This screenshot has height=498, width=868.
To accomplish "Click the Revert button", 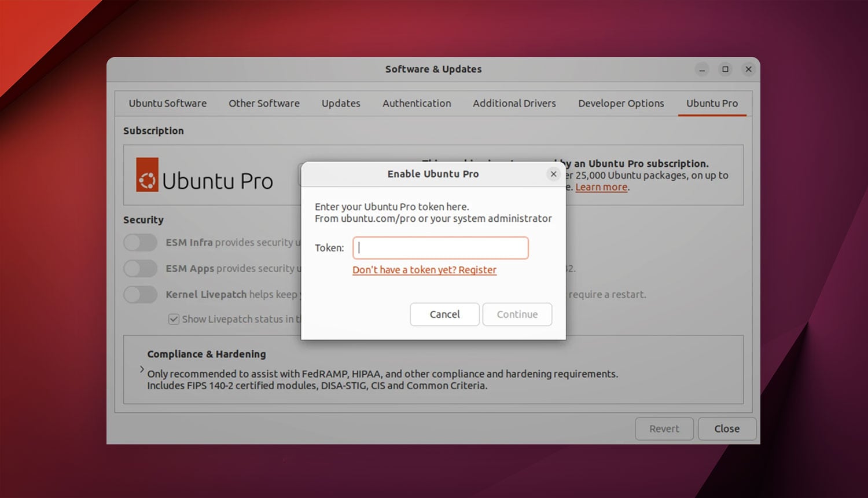I will pyautogui.click(x=664, y=429).
